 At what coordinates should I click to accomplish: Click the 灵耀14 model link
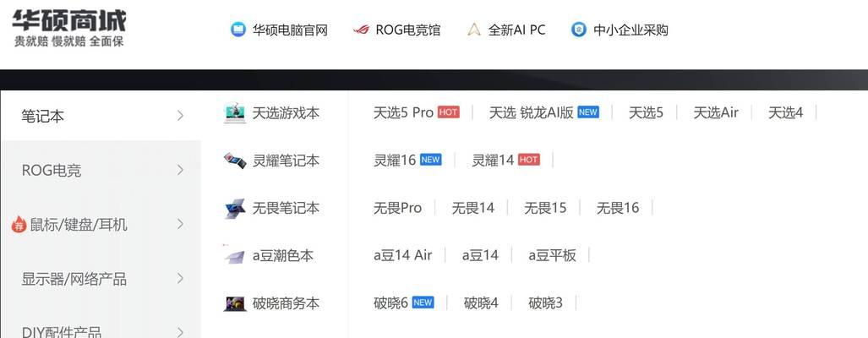click(493, 161)
